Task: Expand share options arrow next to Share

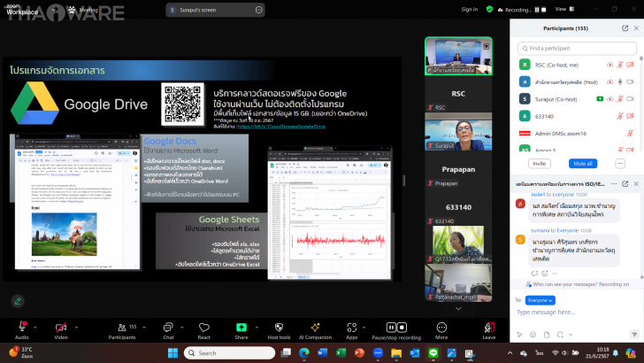Action: point(257,328)
